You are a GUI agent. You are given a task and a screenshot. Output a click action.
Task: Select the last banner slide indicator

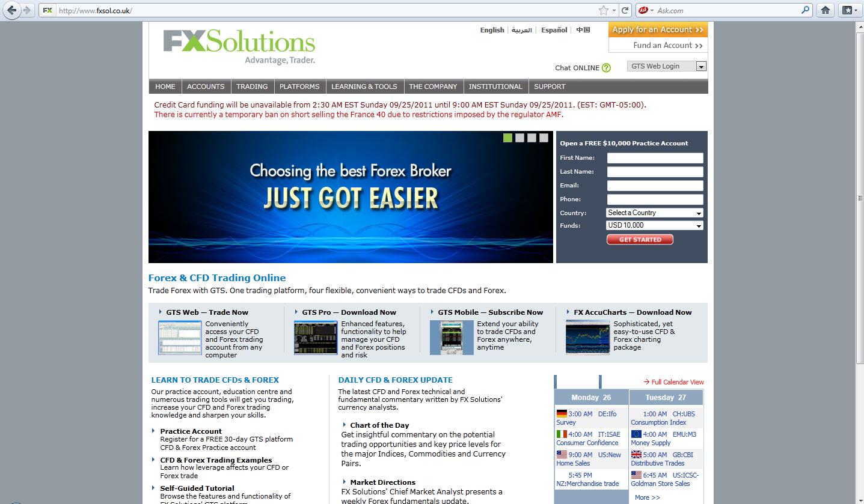pyautogui.click(x=544, y=138)
